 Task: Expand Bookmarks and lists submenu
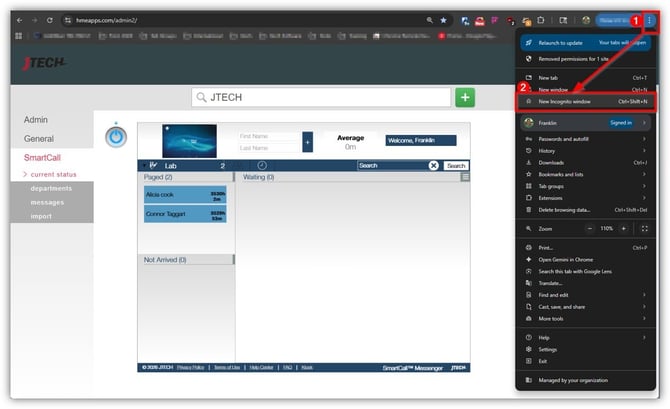pyautogui.click(x=585, y=174)
